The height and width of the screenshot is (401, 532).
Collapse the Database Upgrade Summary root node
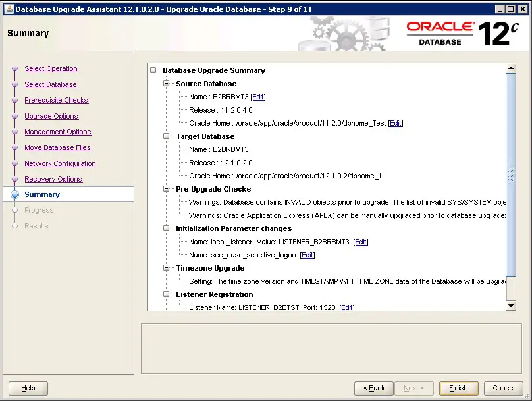click(153, 70)
